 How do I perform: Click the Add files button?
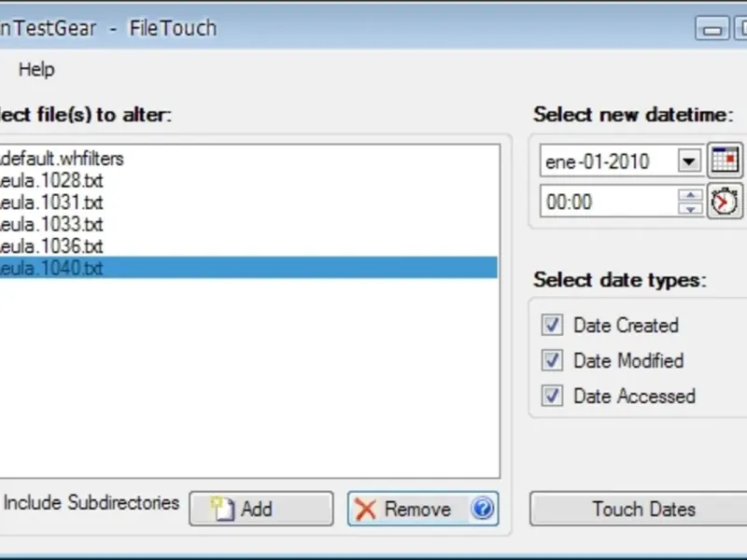pyautogui.click(x=261, y=509)
